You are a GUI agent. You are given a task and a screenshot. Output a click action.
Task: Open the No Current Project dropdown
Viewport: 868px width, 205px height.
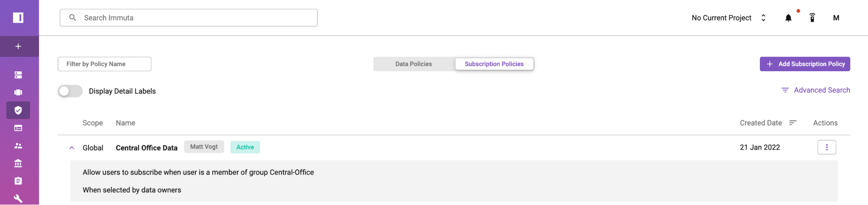tap(729, 18)
